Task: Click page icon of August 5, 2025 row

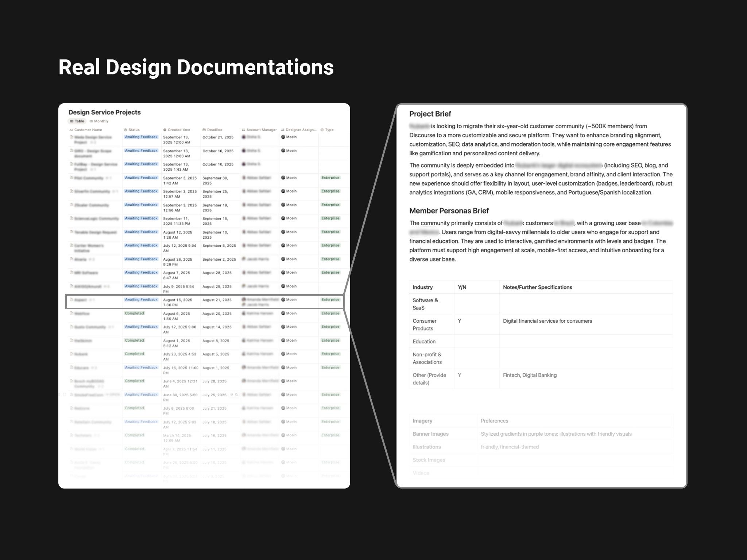Action: point(71,354)
